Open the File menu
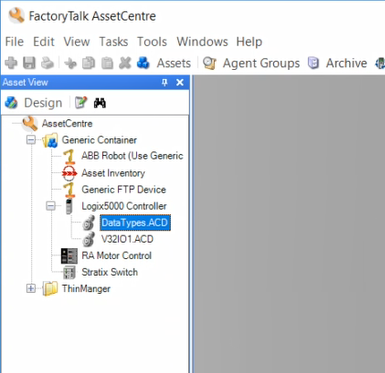The image size is (385, 373). (x=14, y=42)
